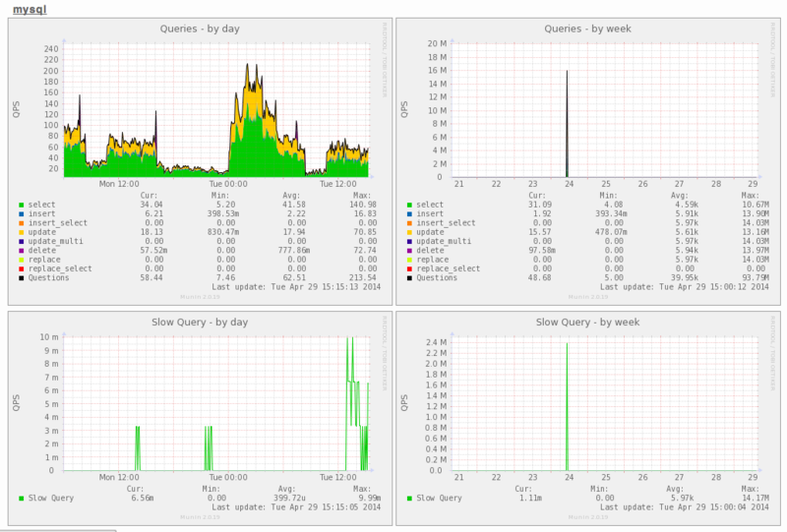The height and width of the screenshot is (532, 787).
Task: Click the Slow Query - by week title
Action: 587,323
